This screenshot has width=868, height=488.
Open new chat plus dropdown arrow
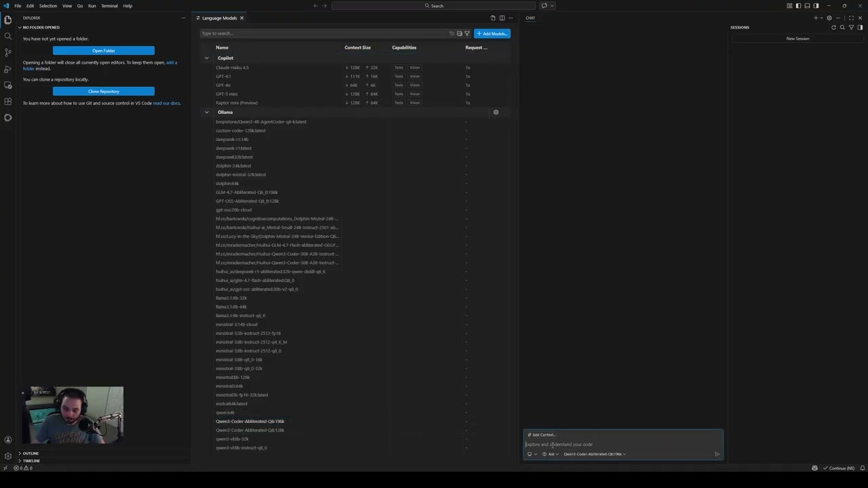[821, 18]
